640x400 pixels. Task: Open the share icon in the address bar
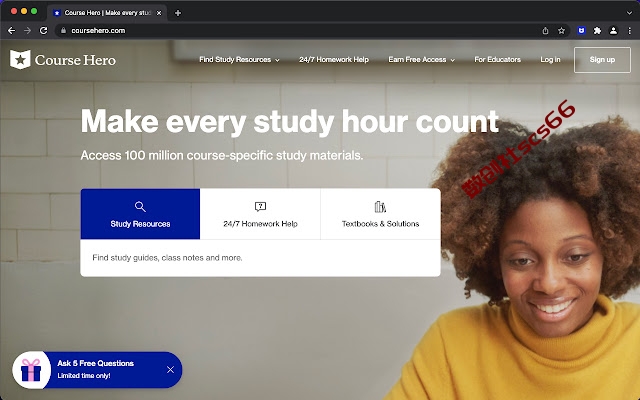point(545,31)
